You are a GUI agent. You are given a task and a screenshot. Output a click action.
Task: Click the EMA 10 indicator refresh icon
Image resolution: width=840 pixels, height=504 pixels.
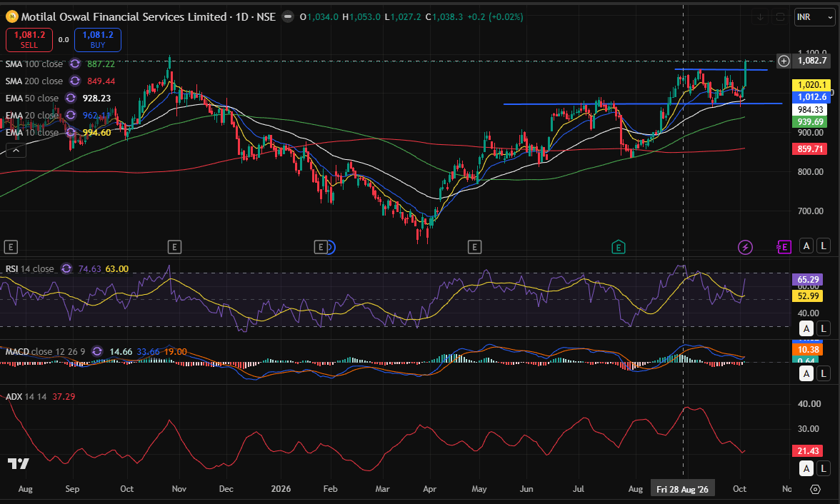pos(71,132)
